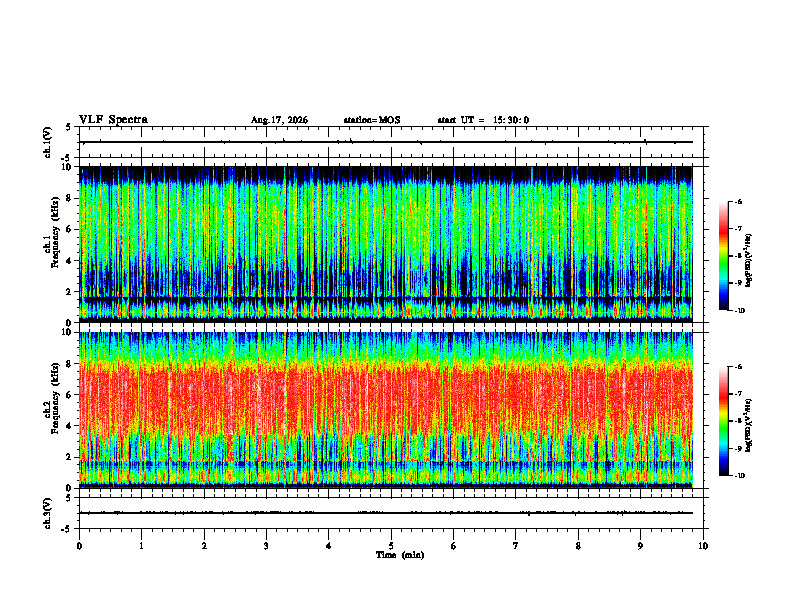792x612 pixels.
Task: Click the 0 minute tick label on the time axis
Action: 79,546
